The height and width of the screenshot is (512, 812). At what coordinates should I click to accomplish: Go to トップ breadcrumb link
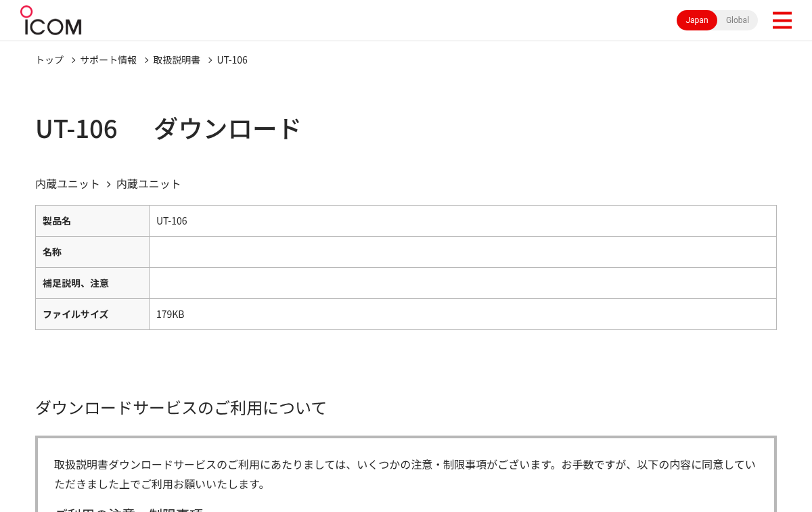pos(49,60)
